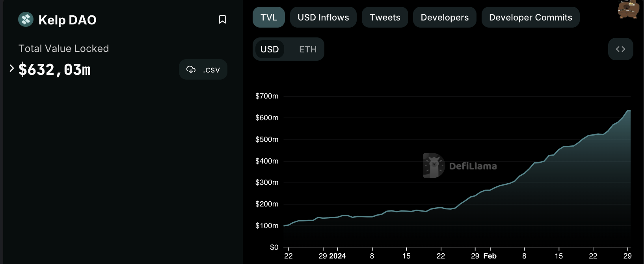Toggle the TVL chart metric
644x264 pixels.
coord(268,17)
